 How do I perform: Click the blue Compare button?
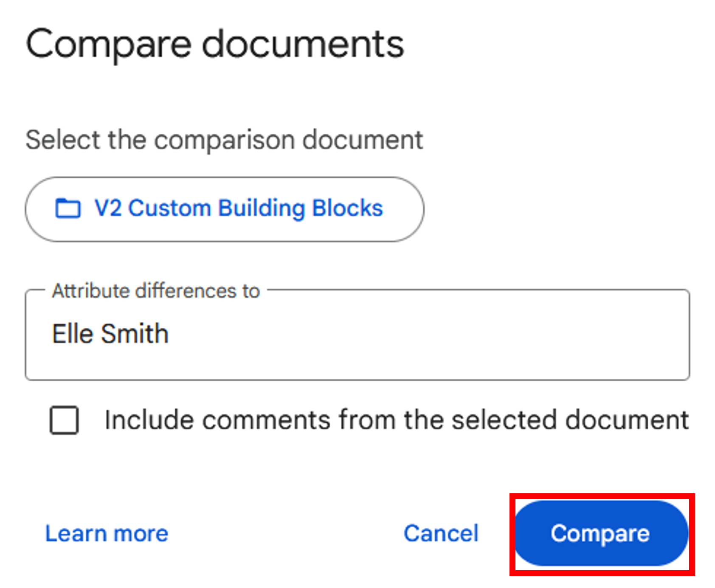(x=601, y=534)
